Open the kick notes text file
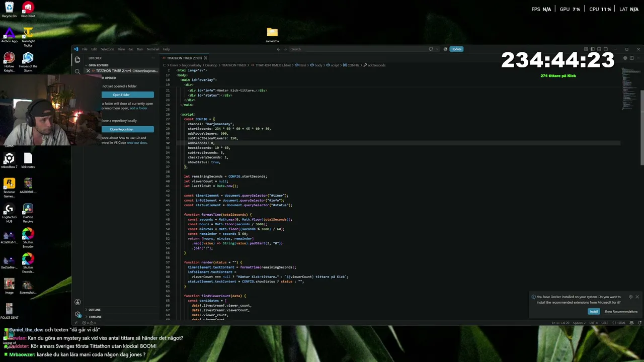 pyautogui.click(x=28, y=161)
